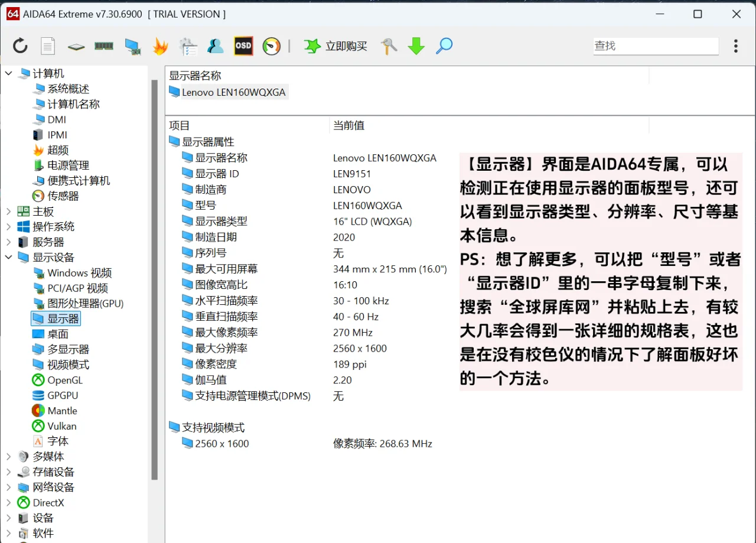Click the blue magnifier search icon

click(444, 46)
